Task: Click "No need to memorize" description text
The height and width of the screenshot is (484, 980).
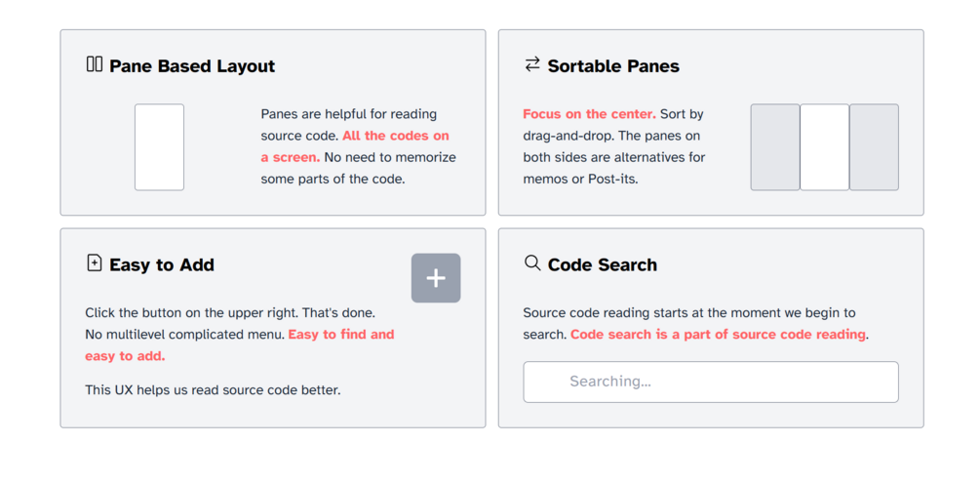Action: (390, 157)
